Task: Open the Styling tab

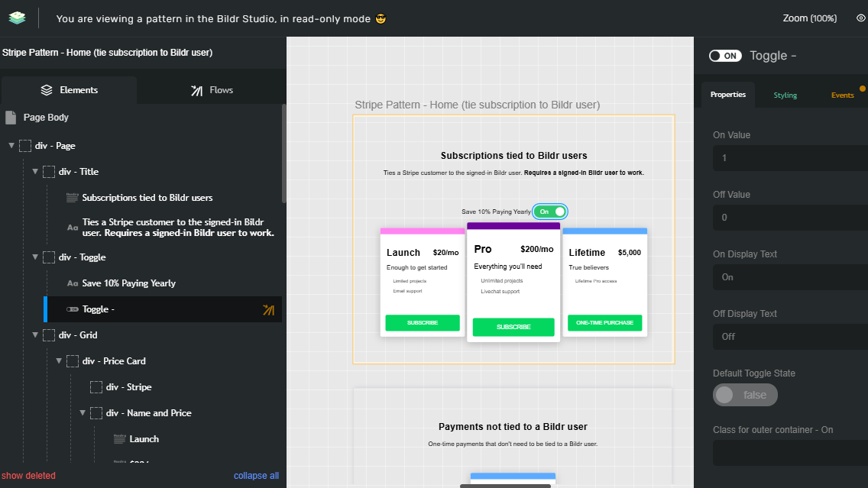Action: [785, 95]
